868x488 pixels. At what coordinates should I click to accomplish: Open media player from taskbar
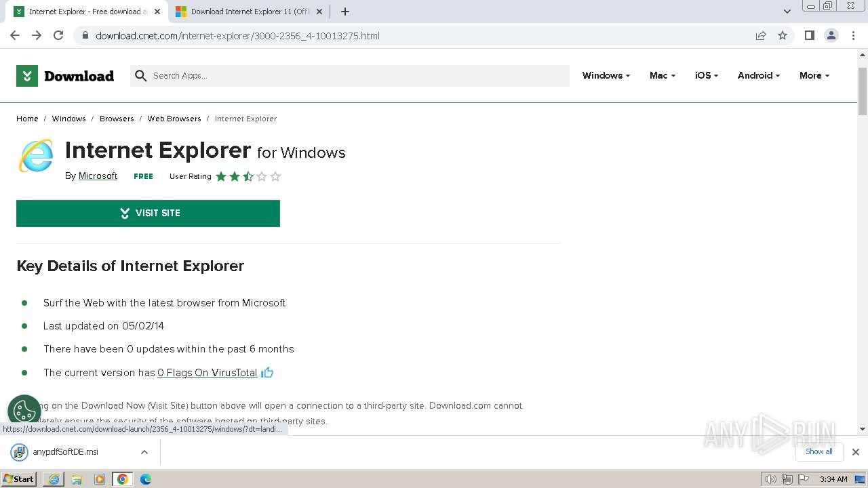tap(100, 479)
